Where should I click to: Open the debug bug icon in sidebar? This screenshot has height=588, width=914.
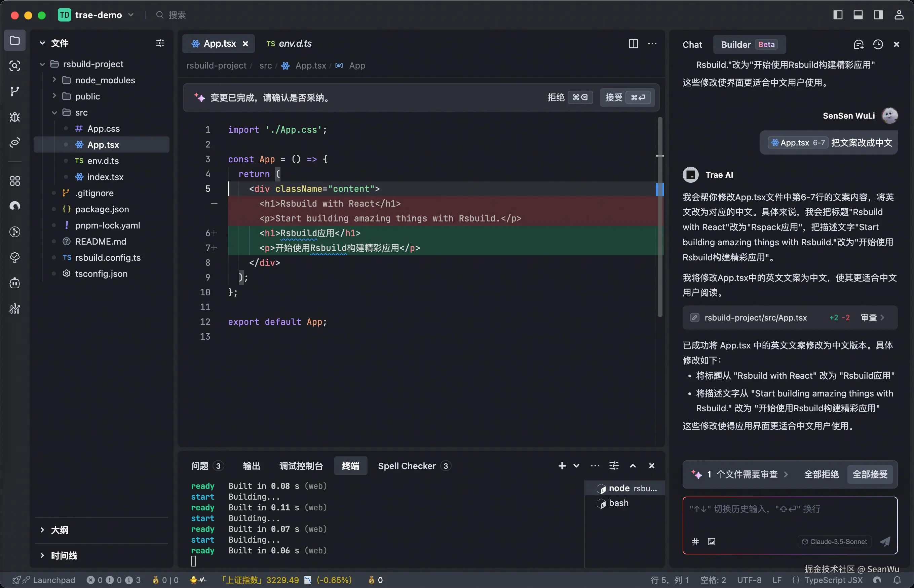point(14,117)
